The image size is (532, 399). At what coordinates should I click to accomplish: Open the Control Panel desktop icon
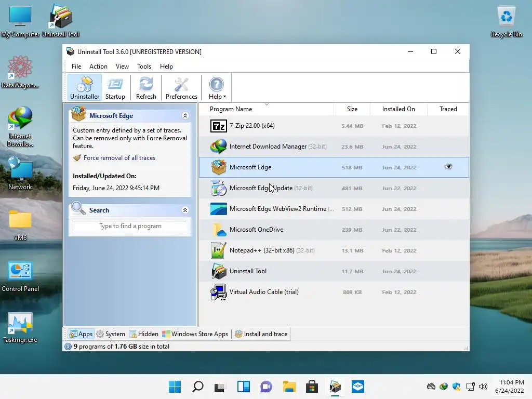click(x=20, y=276)
